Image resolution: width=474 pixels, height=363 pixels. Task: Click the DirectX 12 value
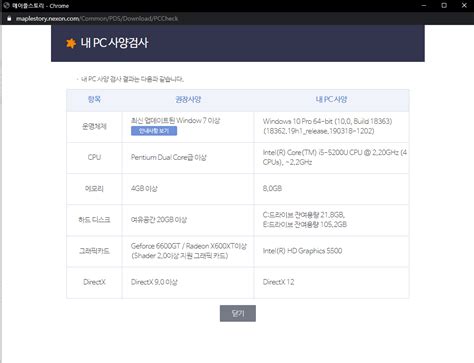(x=278, y=282)
